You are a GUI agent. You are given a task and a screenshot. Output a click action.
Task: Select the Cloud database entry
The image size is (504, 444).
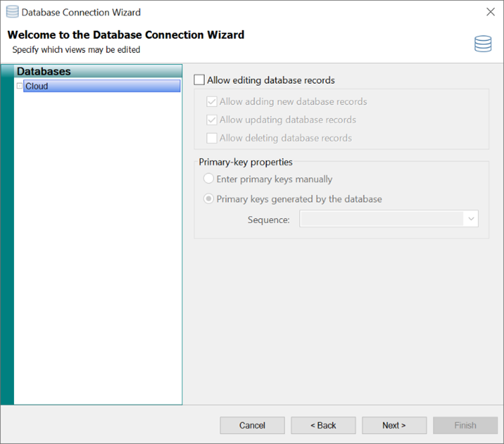[101, 86]
